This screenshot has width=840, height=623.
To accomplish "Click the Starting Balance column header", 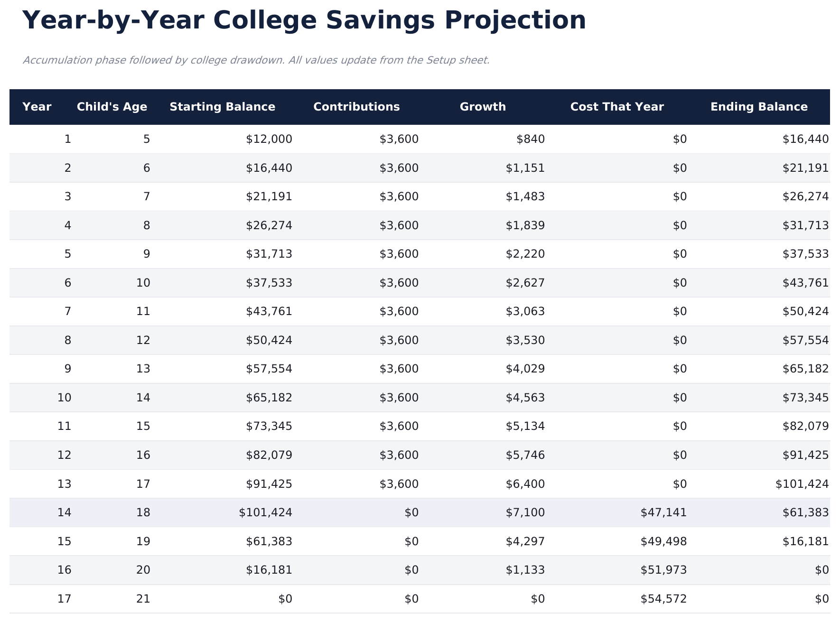I will 222,107.
